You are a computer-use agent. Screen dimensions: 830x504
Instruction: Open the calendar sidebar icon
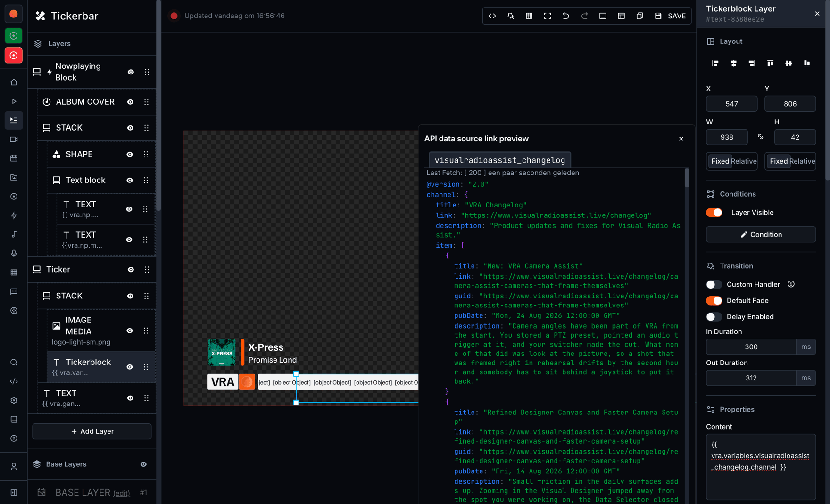coord(14,158)
